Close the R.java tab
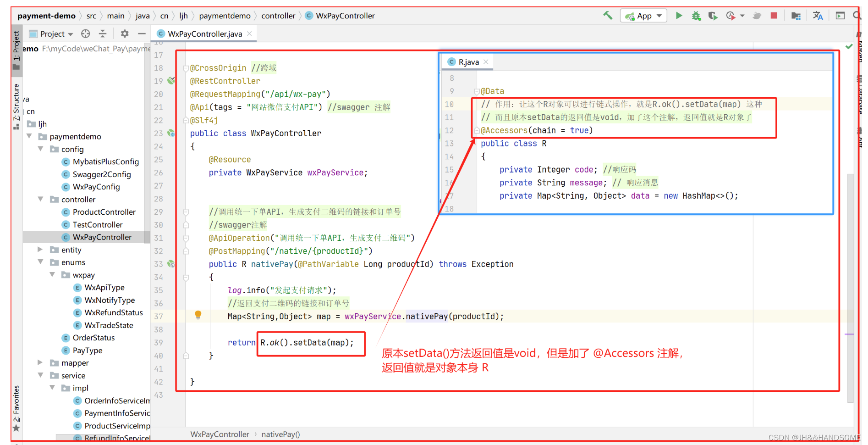 486,62
